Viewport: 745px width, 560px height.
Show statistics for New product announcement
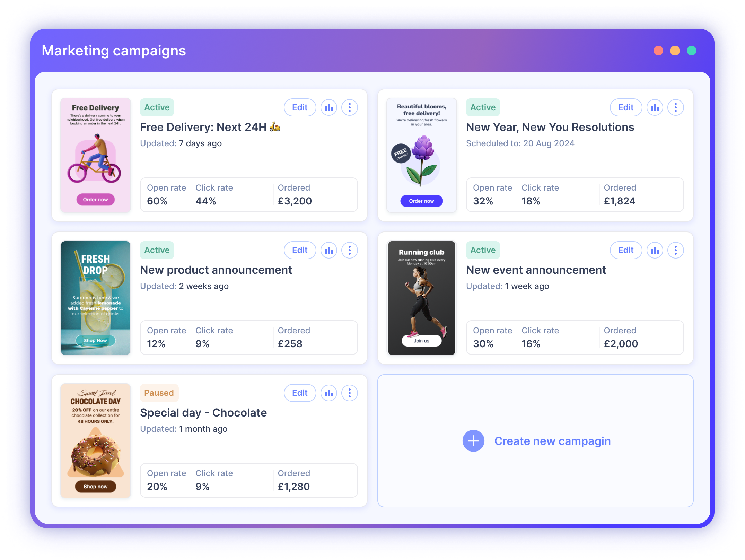328,250
